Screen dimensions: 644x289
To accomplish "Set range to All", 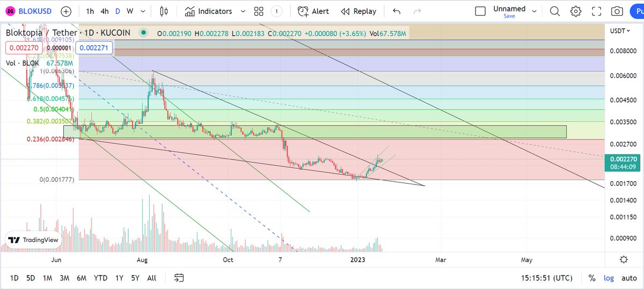I will coord(152,278).
